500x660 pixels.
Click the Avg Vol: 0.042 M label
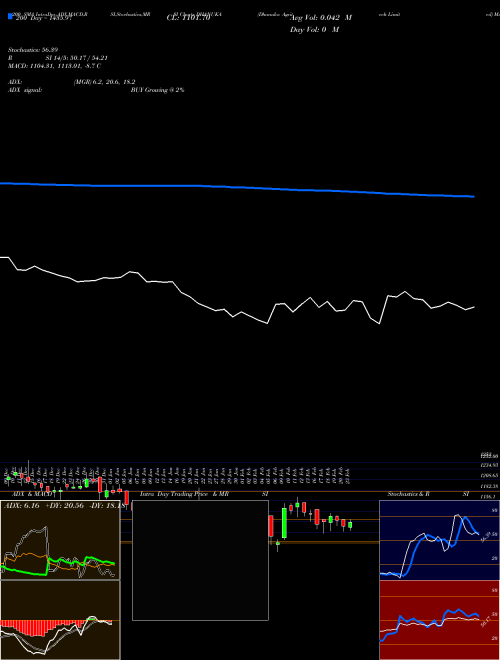[320, 18]
